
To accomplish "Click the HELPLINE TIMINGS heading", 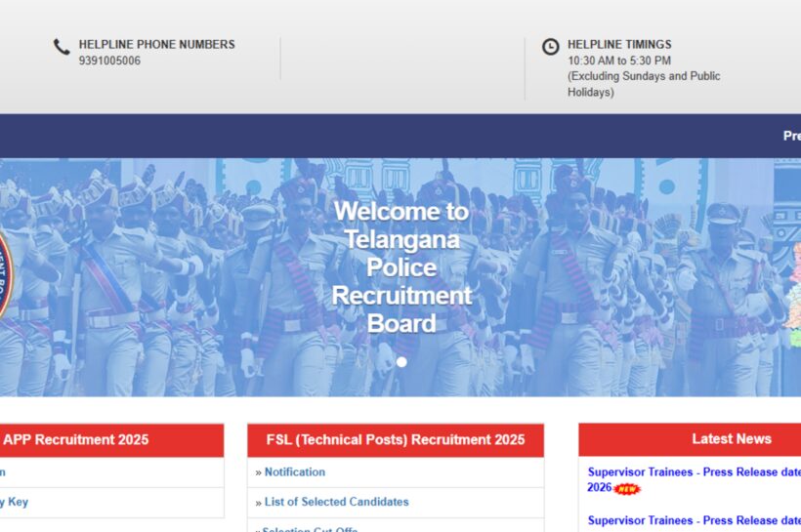I will pos(619,45).
